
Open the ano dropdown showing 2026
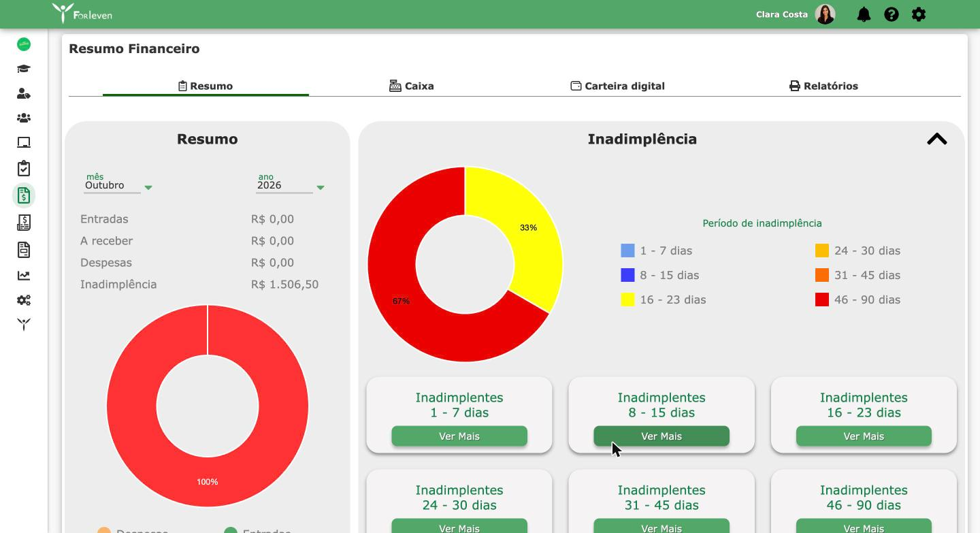[x=291, y=185]
